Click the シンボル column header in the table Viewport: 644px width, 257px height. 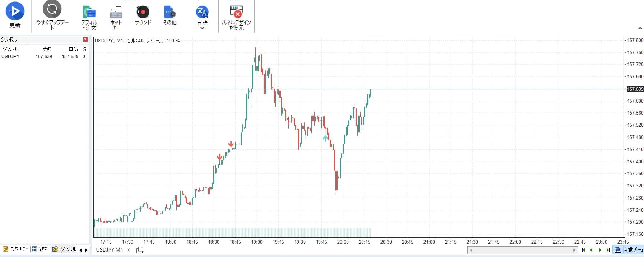(10, 49)
